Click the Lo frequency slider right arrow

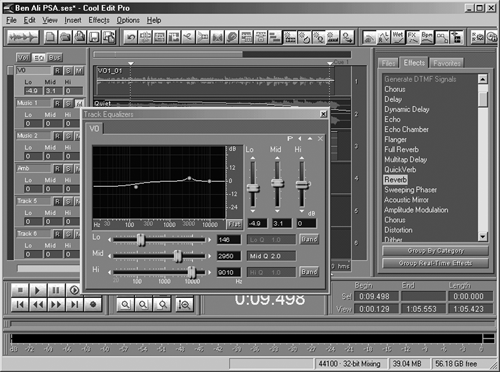[209, 239]
